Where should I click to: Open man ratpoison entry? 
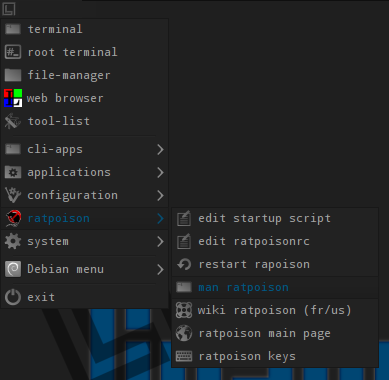click(275, 287)
